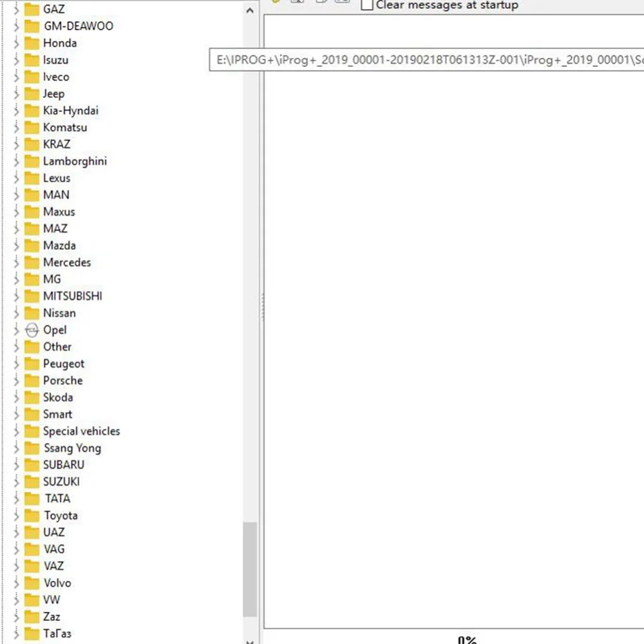This screenshot has height=644, width=644.
Task: Click the SUBARU folder icon
Action: (x=32, y=464)
